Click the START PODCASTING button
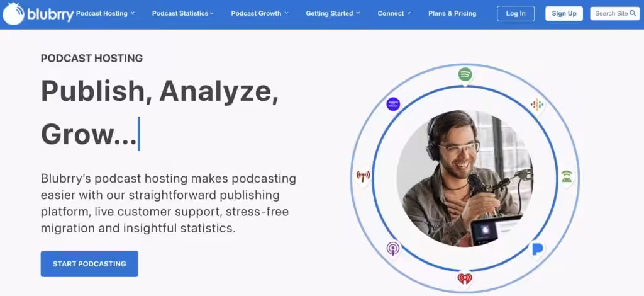 (x=89, y=264)
